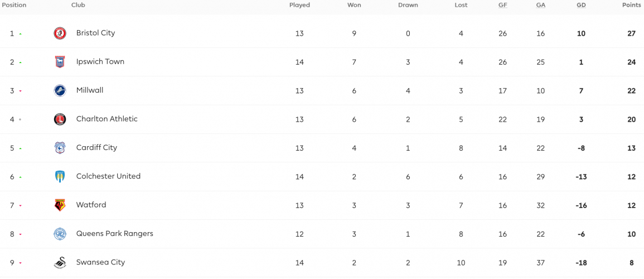Viewport: 644px width, 279px height.
Task: Click the Bristol City club crest
Action: pos(60,33)
